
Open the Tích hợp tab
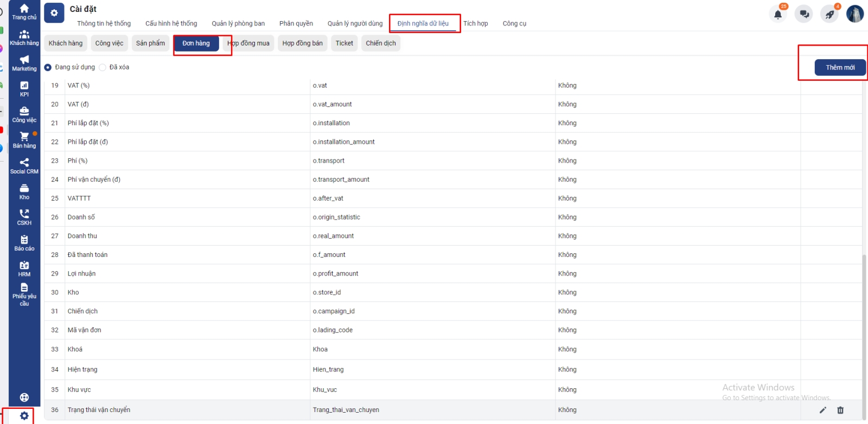point(475,23)
